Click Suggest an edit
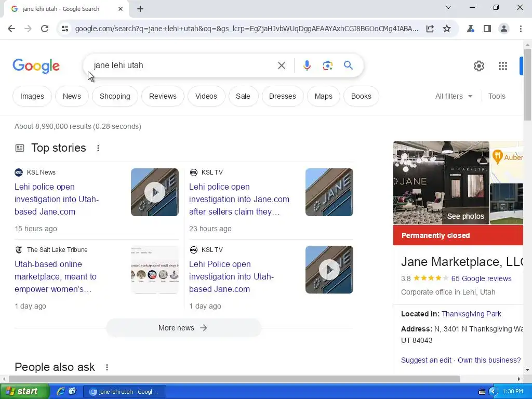 tap(426, 360)
